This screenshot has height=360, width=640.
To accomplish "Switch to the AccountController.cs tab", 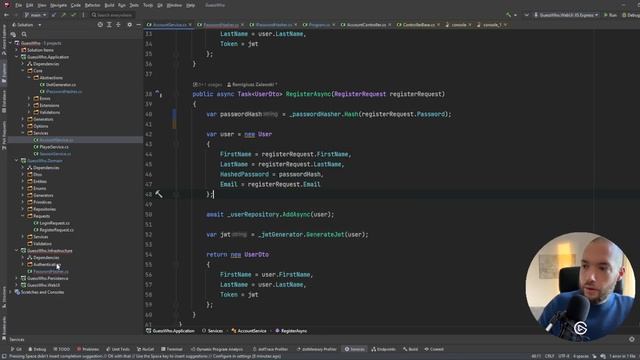I will click(366, 25).
